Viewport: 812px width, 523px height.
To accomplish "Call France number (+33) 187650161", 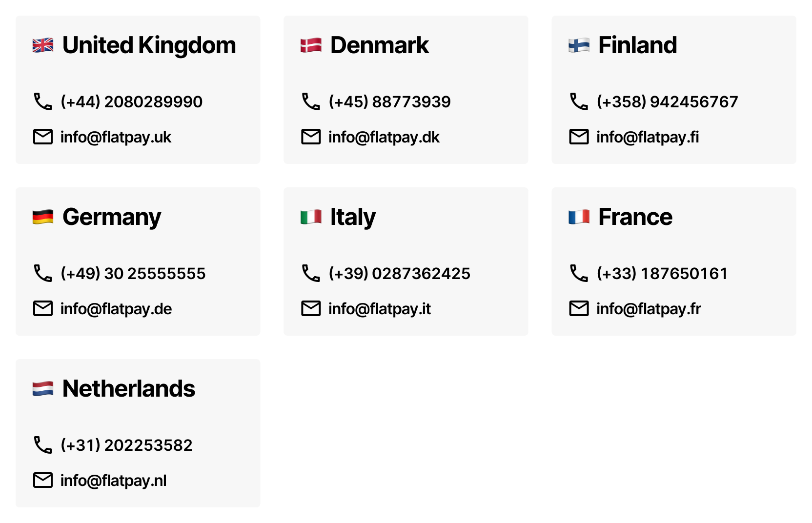I will click(x=662, y=273).
